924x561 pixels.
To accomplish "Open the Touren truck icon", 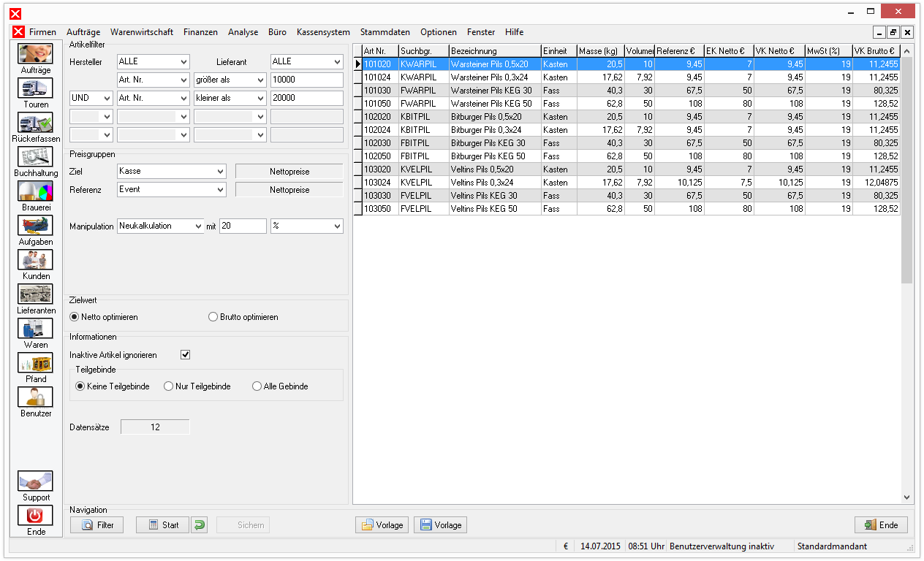I will [35, 88].
